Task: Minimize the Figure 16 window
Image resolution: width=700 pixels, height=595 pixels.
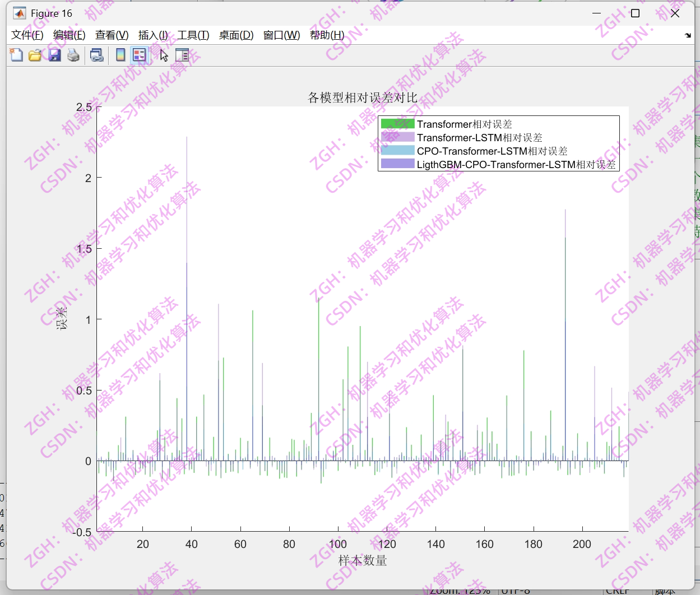Action: coord(596,13)
